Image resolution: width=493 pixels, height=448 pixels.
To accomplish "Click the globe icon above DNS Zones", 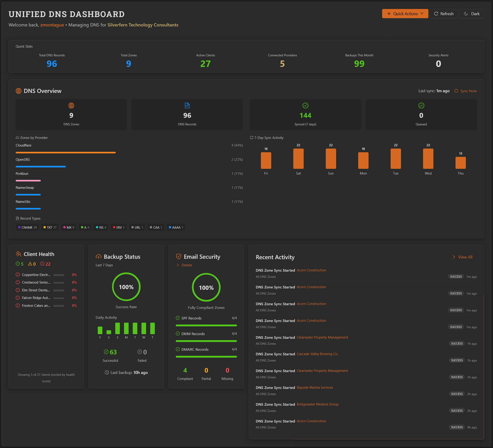I will tap(71, 106).
